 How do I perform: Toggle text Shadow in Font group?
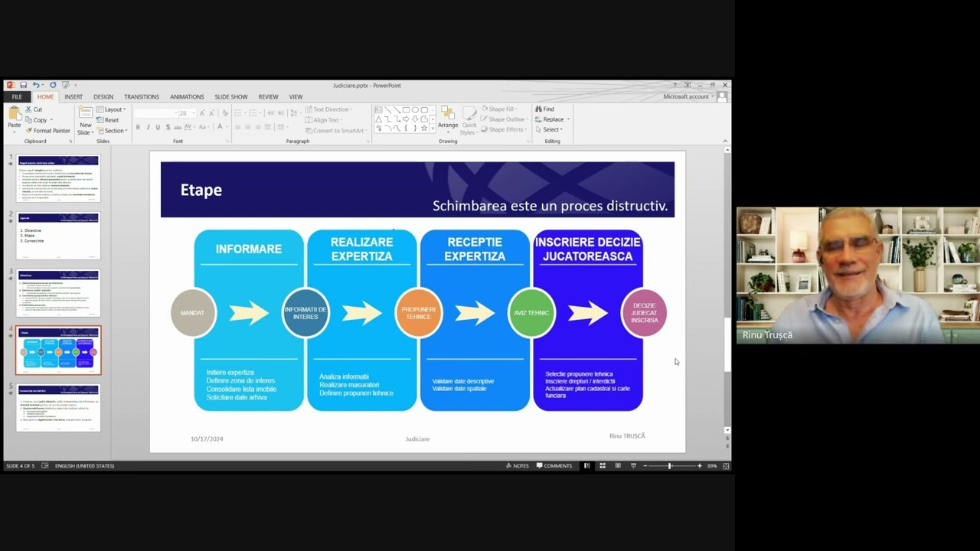click(168, 127)
